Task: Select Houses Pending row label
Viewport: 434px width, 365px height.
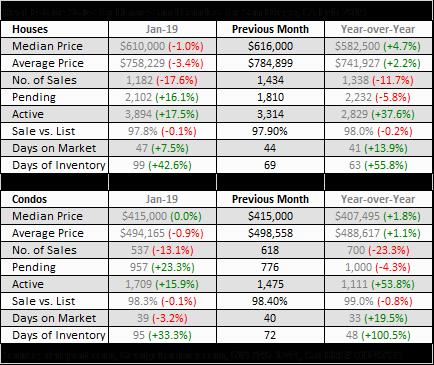Action: [x=55, y=97]
